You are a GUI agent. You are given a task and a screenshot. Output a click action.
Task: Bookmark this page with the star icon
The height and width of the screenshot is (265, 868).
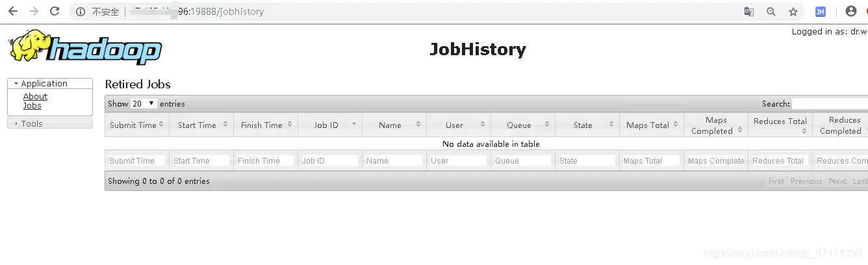(793, 12)
